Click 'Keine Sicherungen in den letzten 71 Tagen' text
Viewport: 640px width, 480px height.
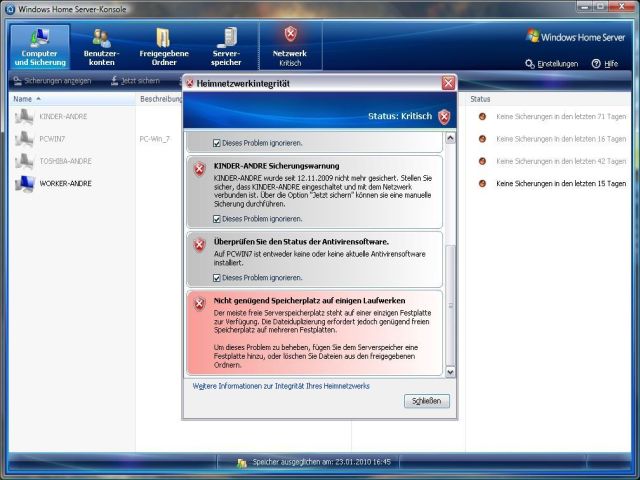561,117
